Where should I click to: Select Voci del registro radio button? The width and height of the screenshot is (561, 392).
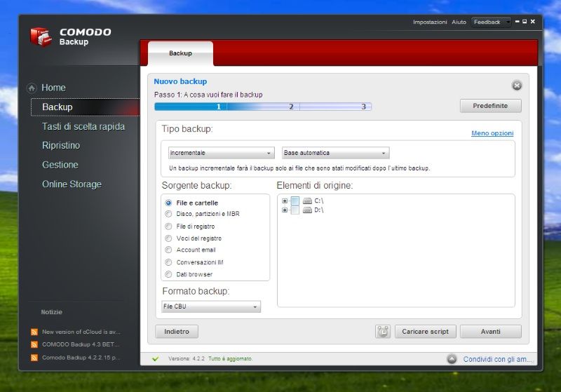(168, 238)
